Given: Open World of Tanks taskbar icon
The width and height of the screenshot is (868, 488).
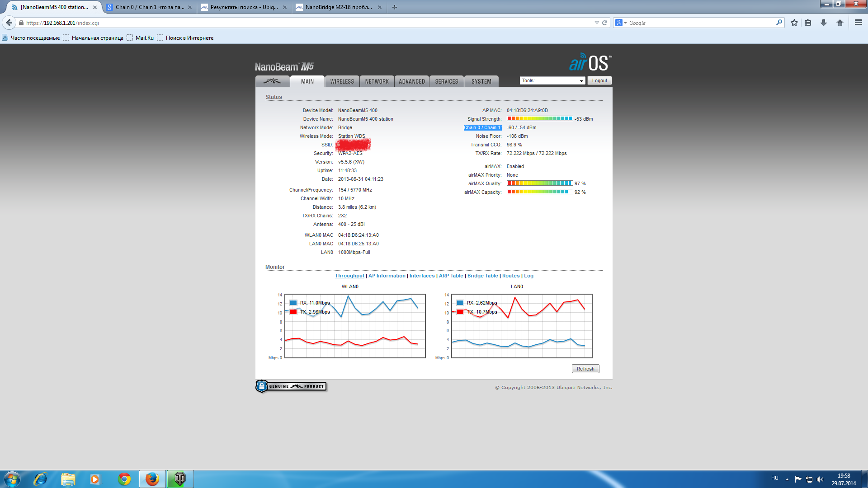Looking at the screenshot, I should pyautogui.click(x=180, y=479).
